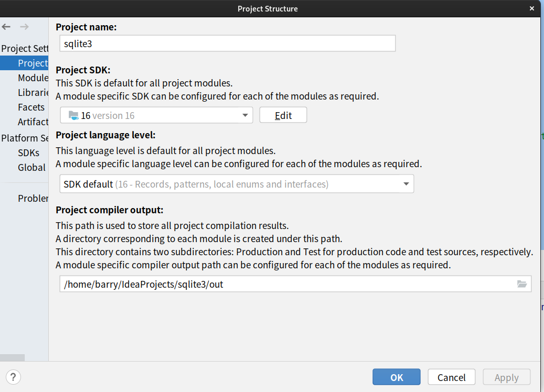544x392 pixels.
Task: Click the folder icon beside compiler output path
Action: tap(522, 284)
